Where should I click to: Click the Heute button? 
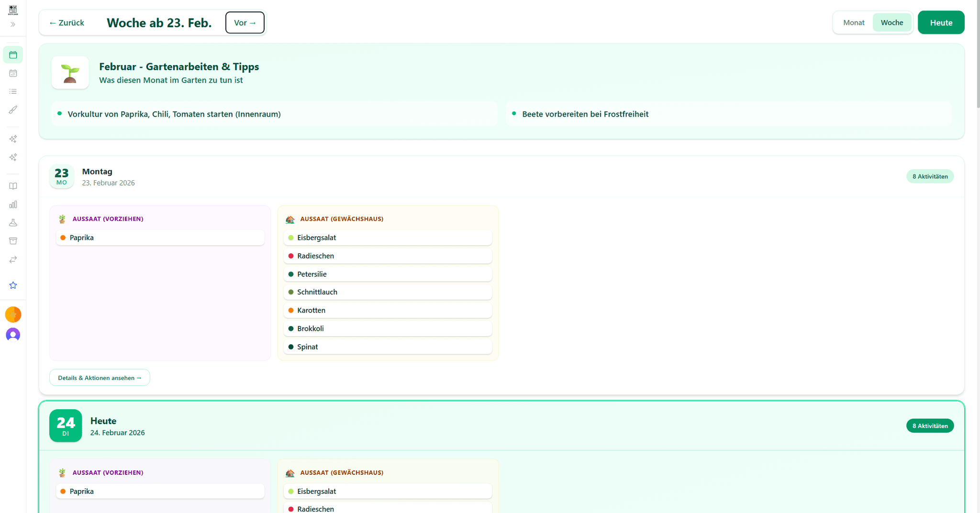point(941,22)
